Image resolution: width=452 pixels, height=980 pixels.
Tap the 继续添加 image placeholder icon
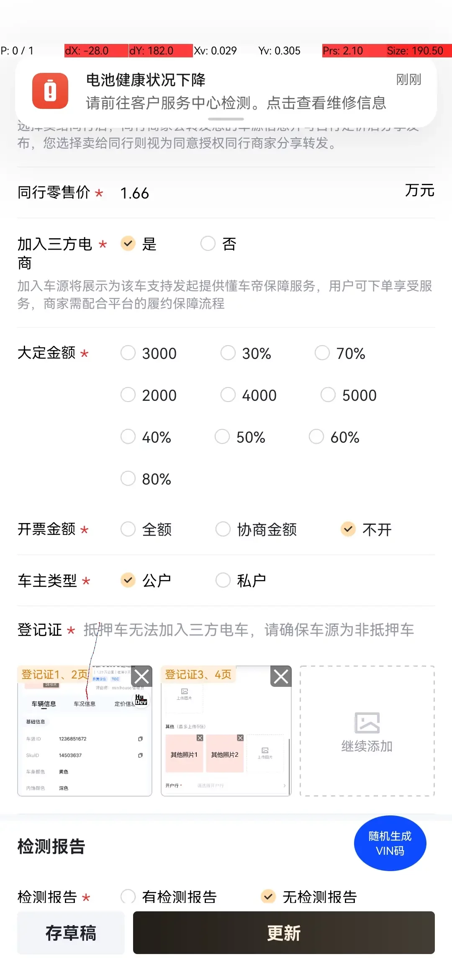click(367, 723)
